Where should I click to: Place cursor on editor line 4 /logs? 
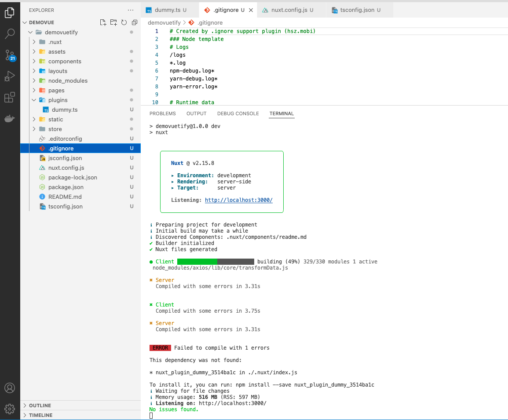click(178, 55)
